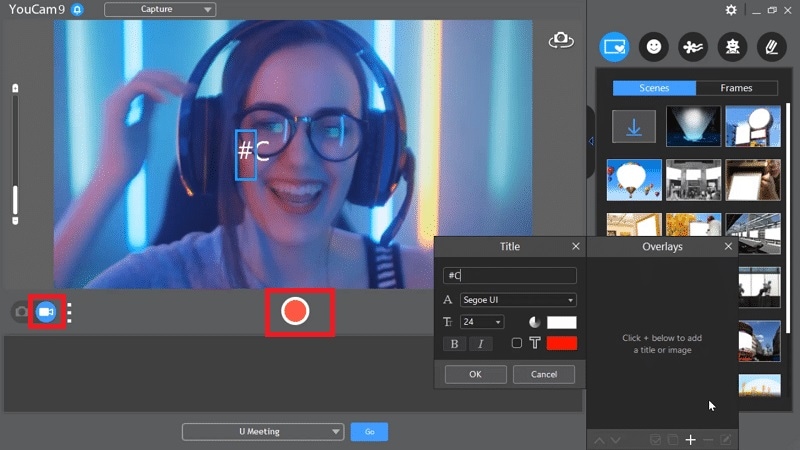Screen dimensions: 800x450
Task: Confirm title with OK button
Action: point(475,374)
